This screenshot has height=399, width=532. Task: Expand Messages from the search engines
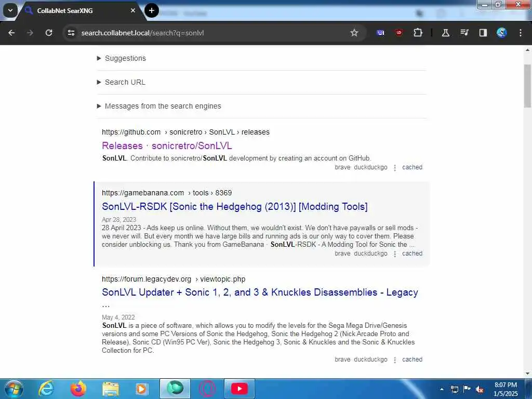(159, 106)
